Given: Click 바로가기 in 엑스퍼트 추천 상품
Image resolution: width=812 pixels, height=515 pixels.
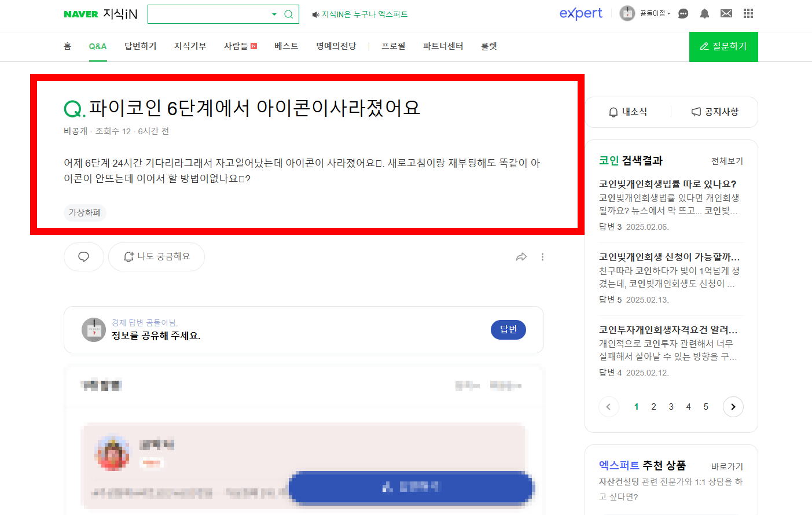Looking at the screenshot, I should click(x=727, y=466).
